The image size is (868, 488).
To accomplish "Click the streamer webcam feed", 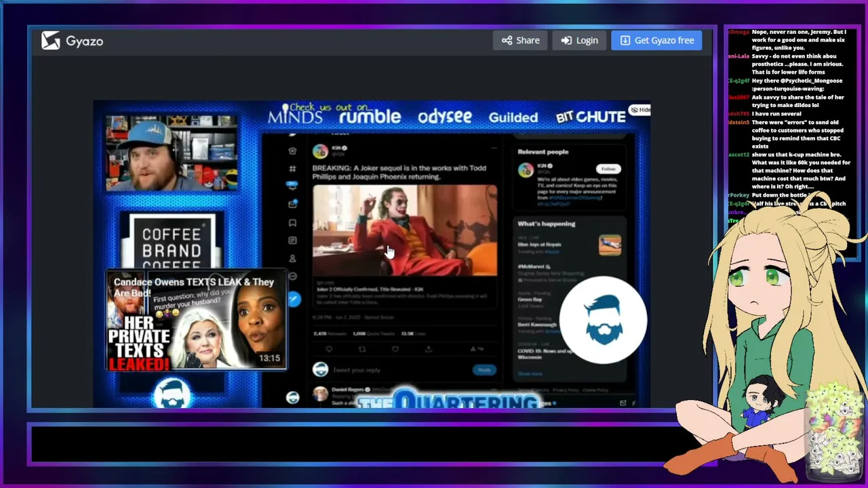I will coord(172,154).
